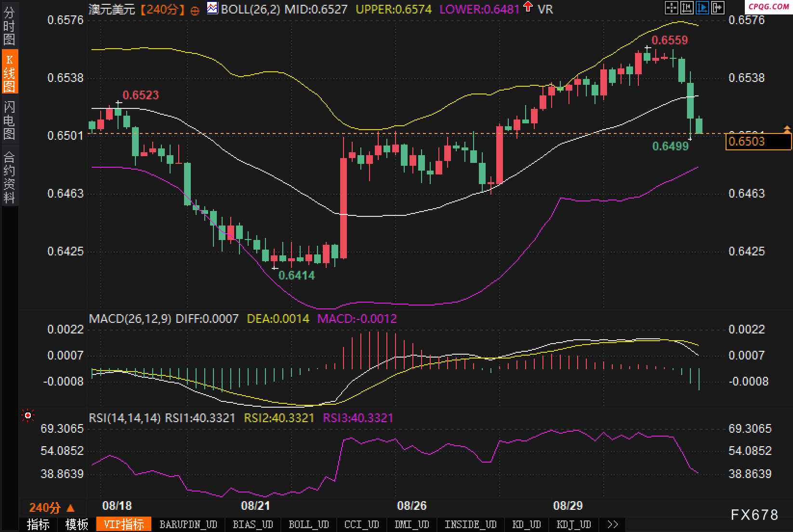Toggle the blue highlighted chart axis icon
793x532 pixels.
702,7
